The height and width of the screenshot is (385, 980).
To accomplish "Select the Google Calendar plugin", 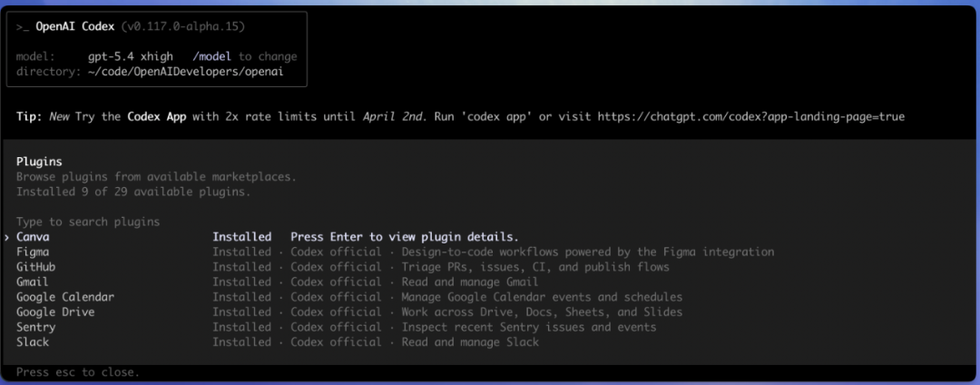I will tap(65, 297).
